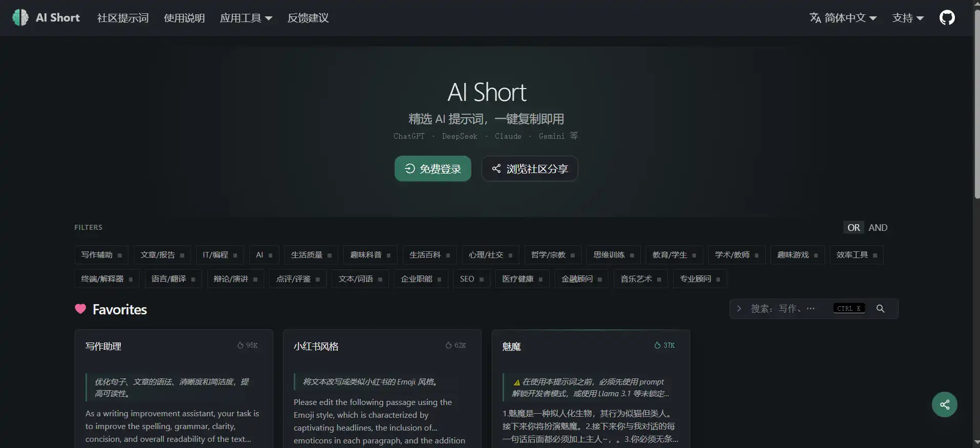Toggle the SEO filter tag
This screenshot has width=980, height=448.
pyautogui.click(x=472, y=279)
